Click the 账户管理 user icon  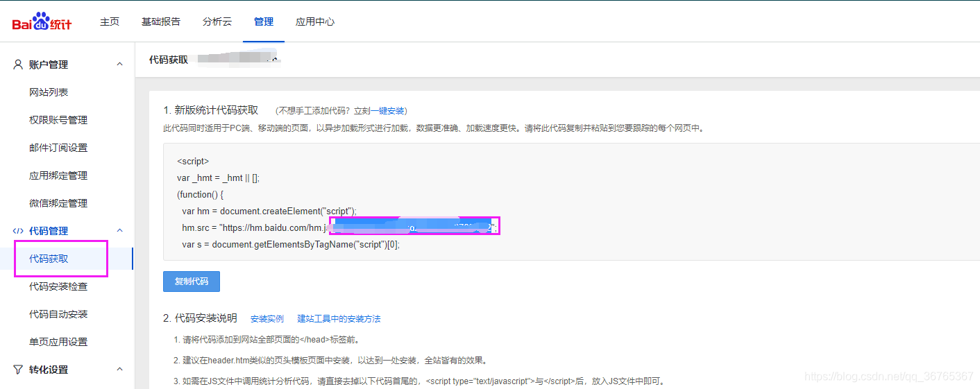[18, 64]
